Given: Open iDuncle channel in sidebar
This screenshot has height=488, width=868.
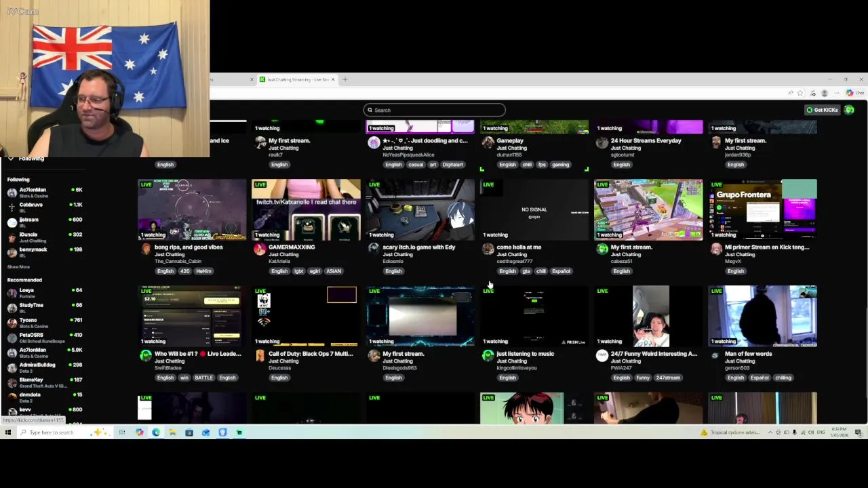Looking at the screenshot, I should tap(44, 237).
